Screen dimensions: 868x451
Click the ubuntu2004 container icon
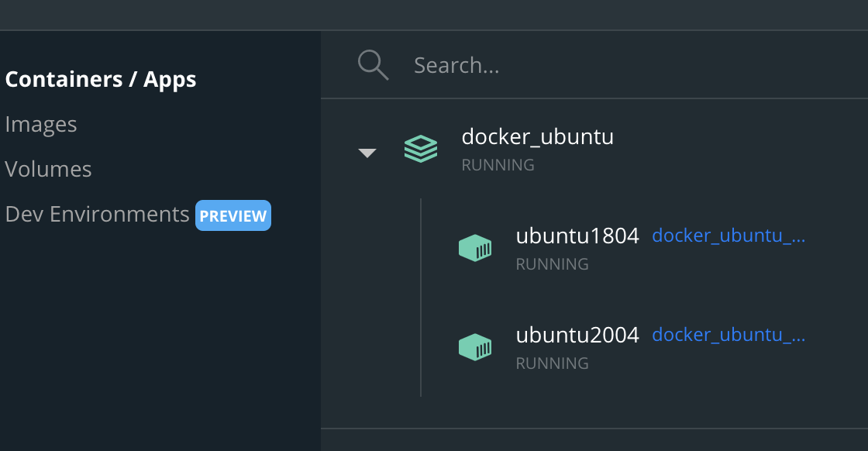click(x=475, y=346)
